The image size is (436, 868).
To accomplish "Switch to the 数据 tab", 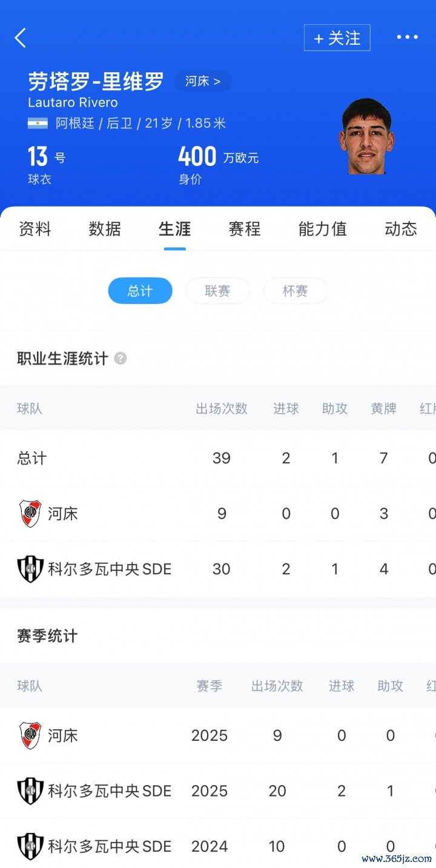I will pyautogui.click(x=105, y=229).
